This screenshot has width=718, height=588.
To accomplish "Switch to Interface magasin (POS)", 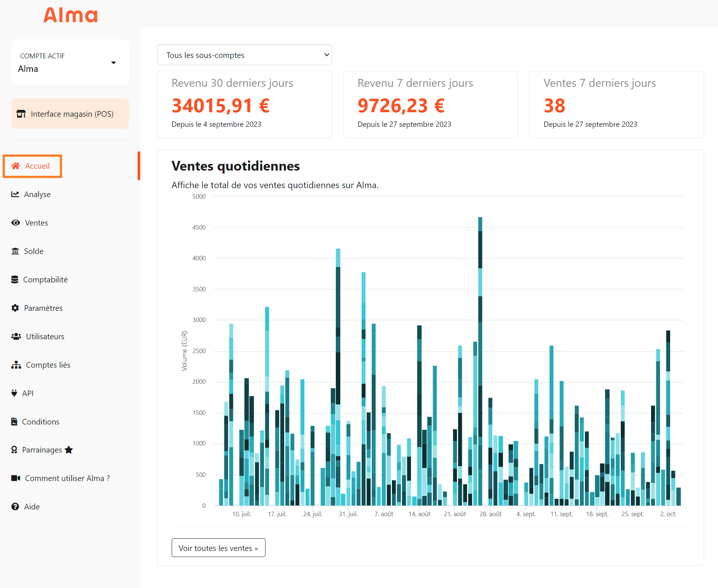I will coord(70,113).
